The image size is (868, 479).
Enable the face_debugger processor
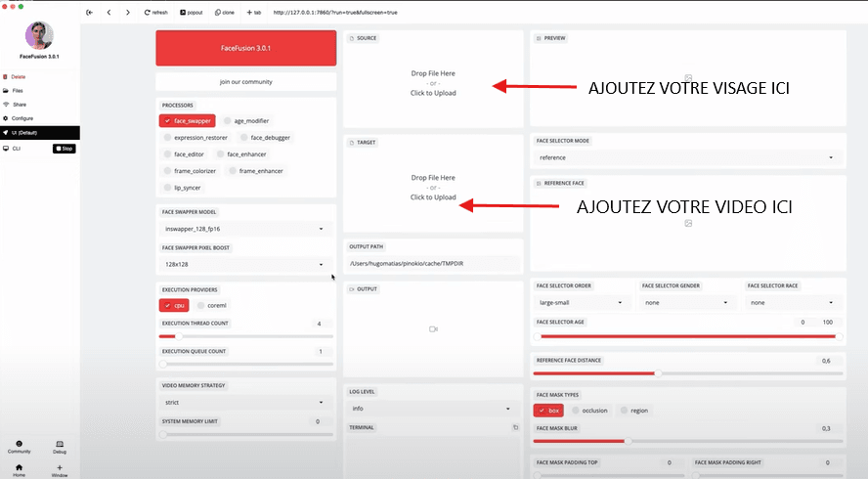tap(265, 137)
